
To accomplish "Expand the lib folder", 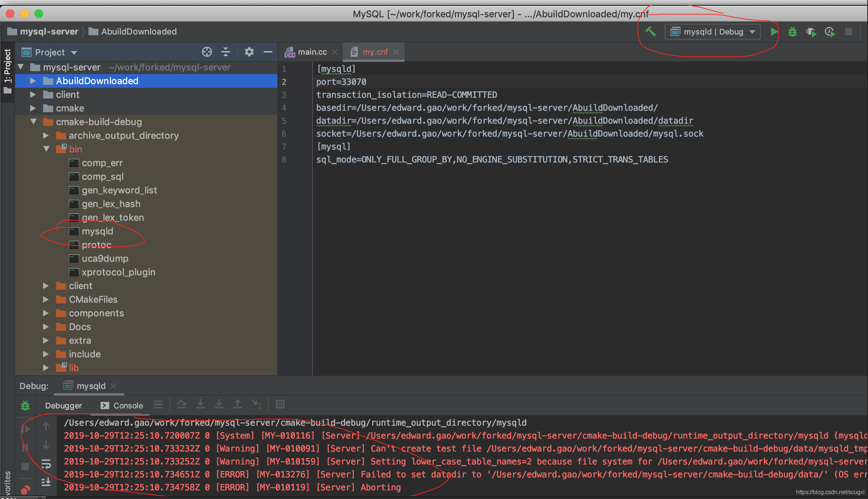I will click(x=46, y=368).
